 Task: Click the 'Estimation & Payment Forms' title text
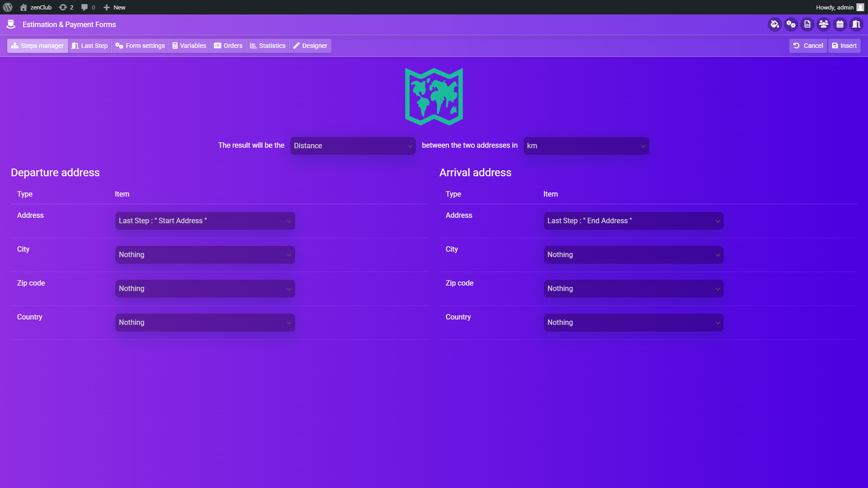[69, 24]
